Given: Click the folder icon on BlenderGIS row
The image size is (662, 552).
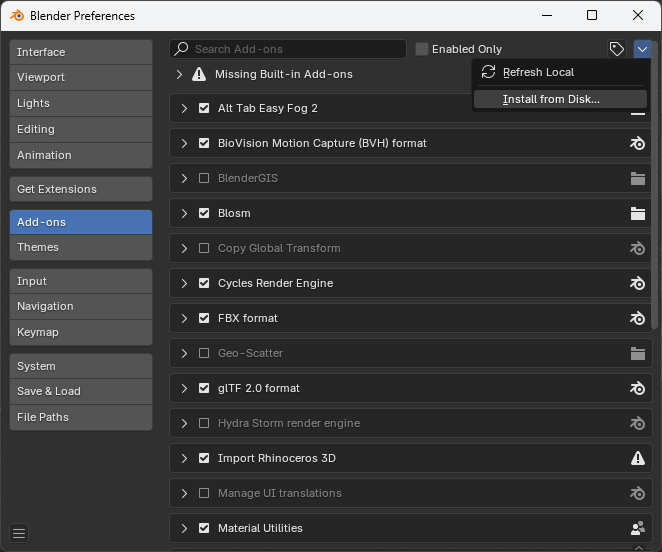Looking at the screenshot, I should point(637,178).
